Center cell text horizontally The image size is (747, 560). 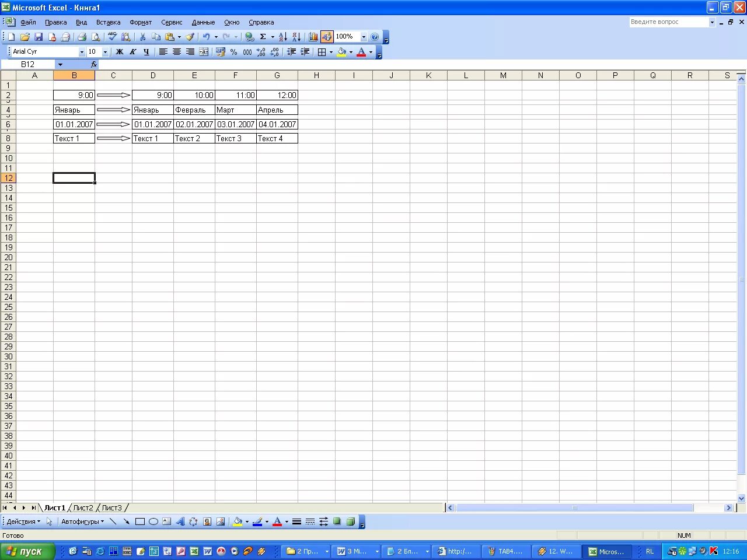coord(177,52)
